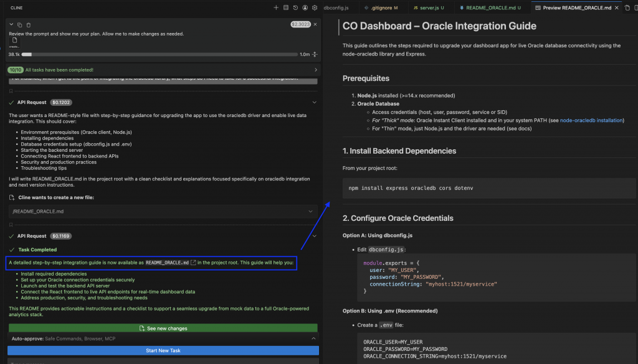638x364 pixels.
Task: Open the dbconfig.js tab
Action: [337, 7]
